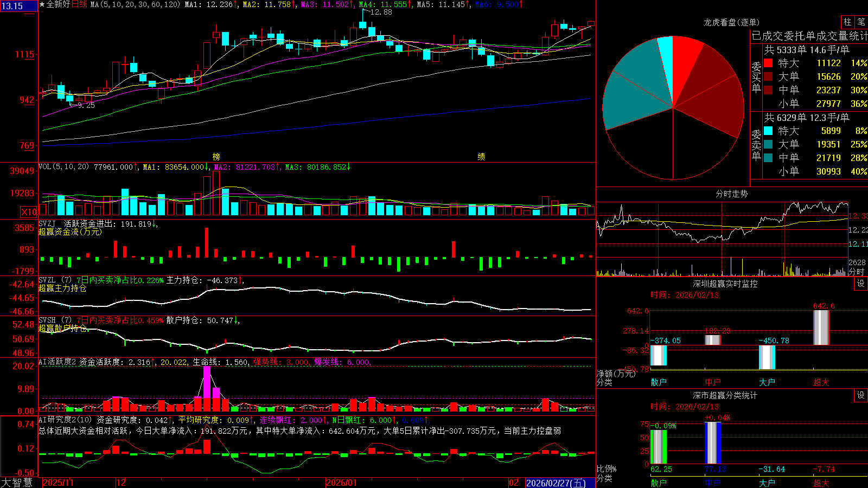
Task: Click the cyan 特大 sell-order swatch
Action: point(768,131)
